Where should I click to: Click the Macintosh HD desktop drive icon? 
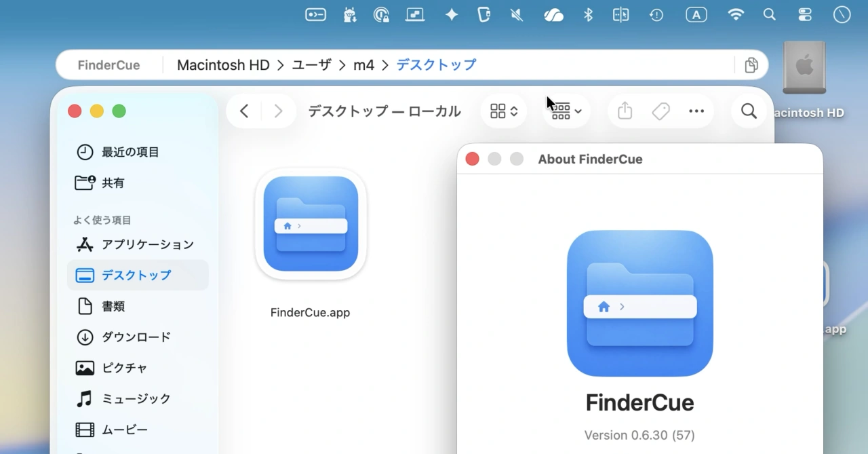click(805, 68)
